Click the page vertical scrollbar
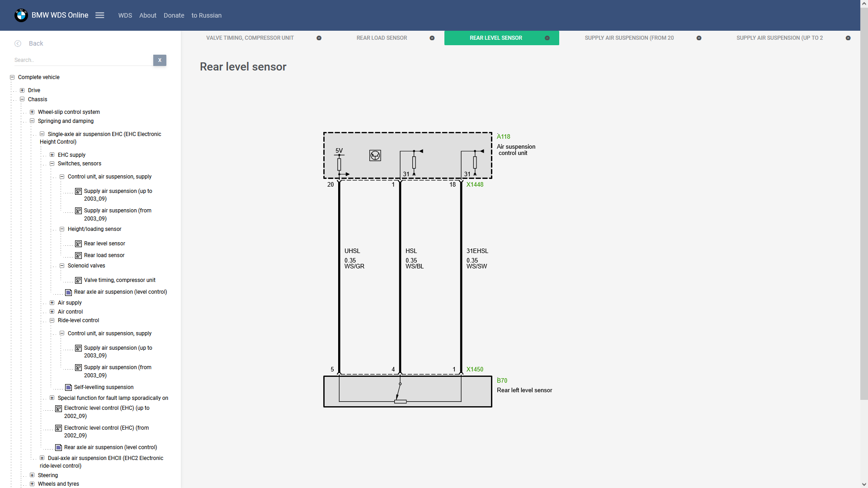Screen dimensions: 868x488 click(x=863, y=203)
